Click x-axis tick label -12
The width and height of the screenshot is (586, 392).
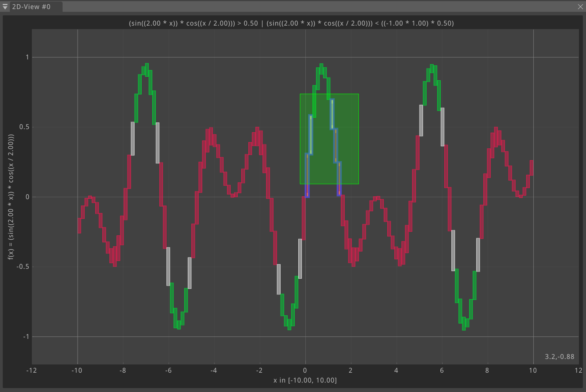click(x=31, y=370)
